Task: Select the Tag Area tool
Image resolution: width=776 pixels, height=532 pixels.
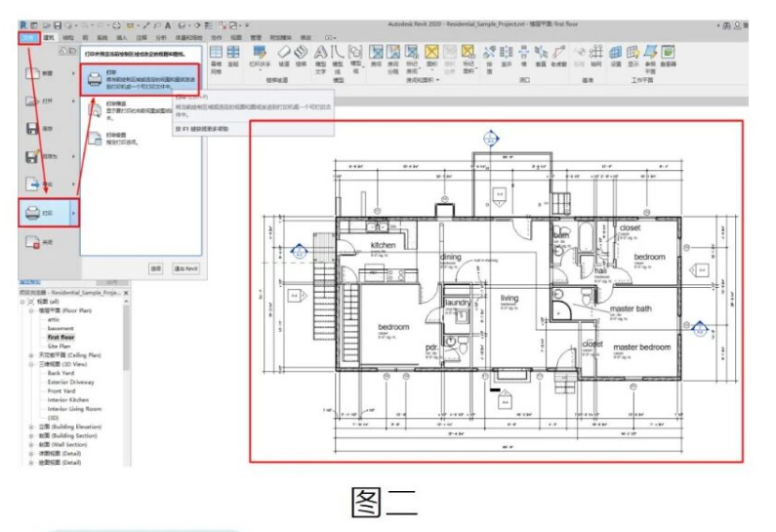Action: click(x=469, y=60)
